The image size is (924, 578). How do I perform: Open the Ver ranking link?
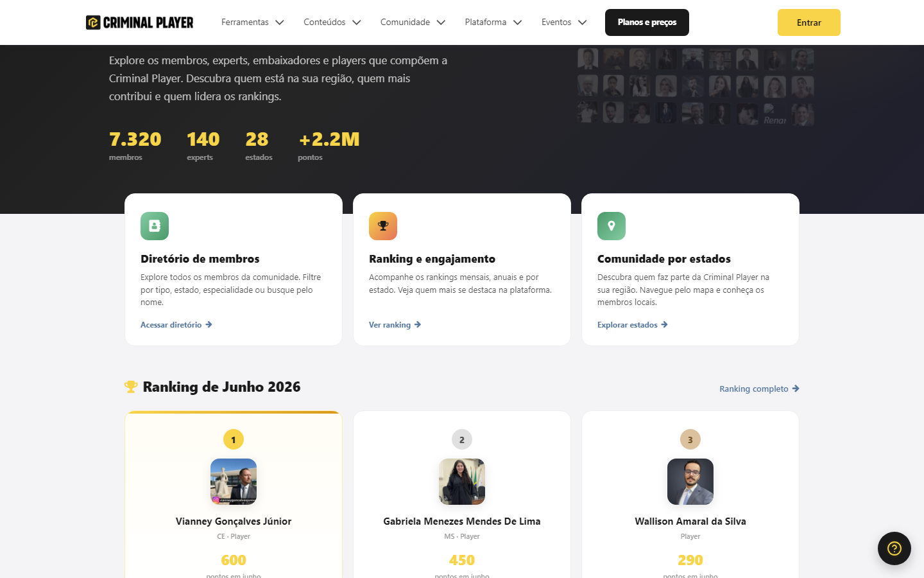pos(395,325)
